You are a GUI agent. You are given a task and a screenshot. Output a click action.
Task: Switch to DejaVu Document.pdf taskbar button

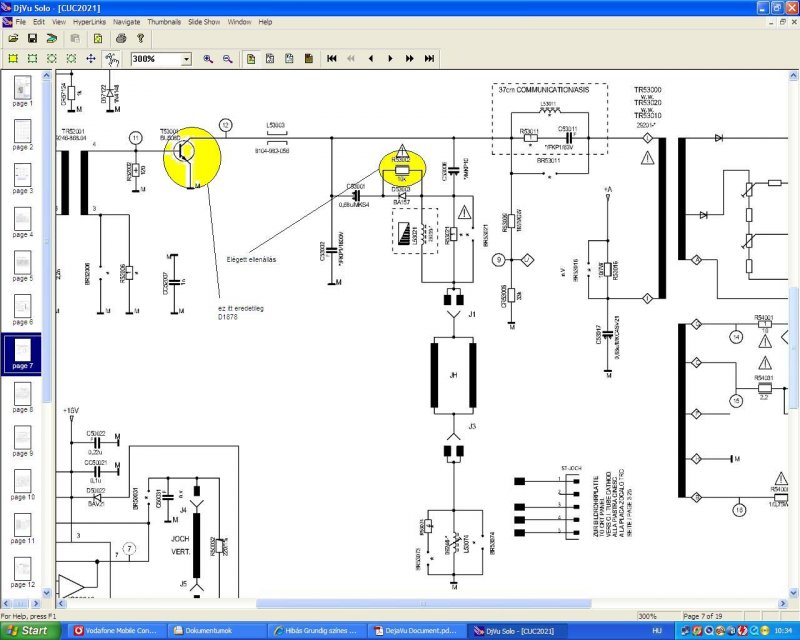coord(417,631)
